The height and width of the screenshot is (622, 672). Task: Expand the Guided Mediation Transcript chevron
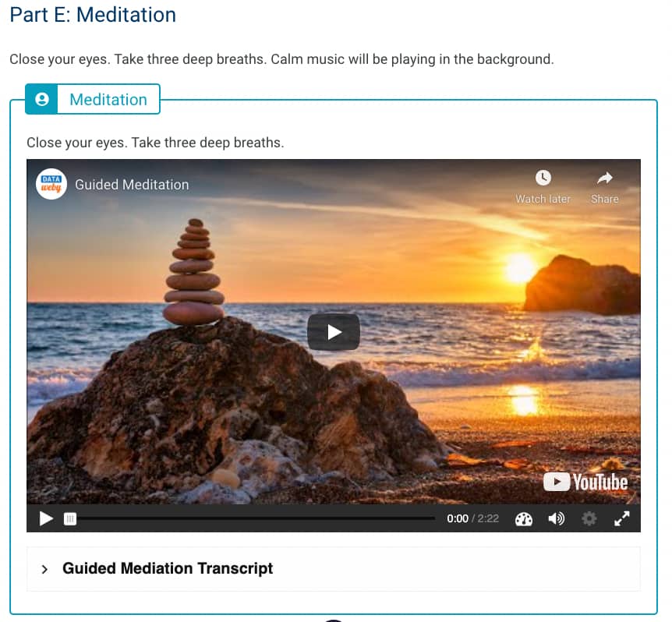click(x=44, y=569)
